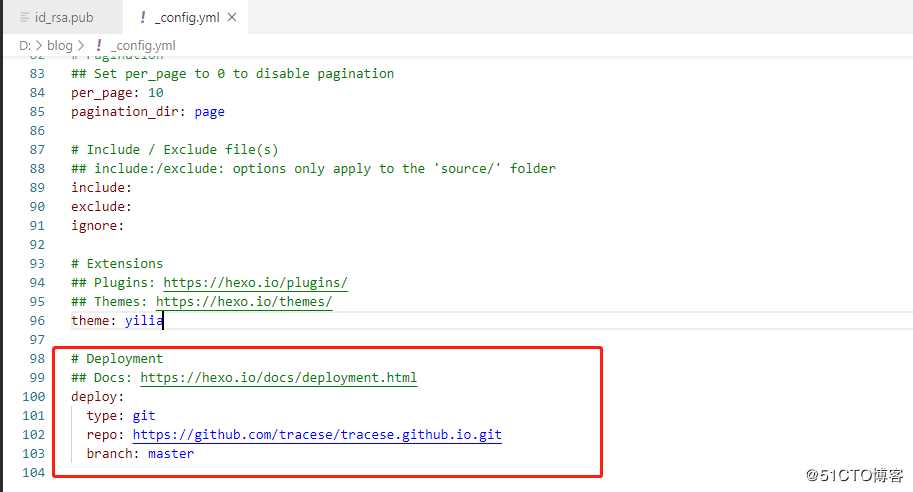The height and width of the screenshot is (492, 913).
Task: Click line number 100 in the gutter
Action: coord(34,397)
